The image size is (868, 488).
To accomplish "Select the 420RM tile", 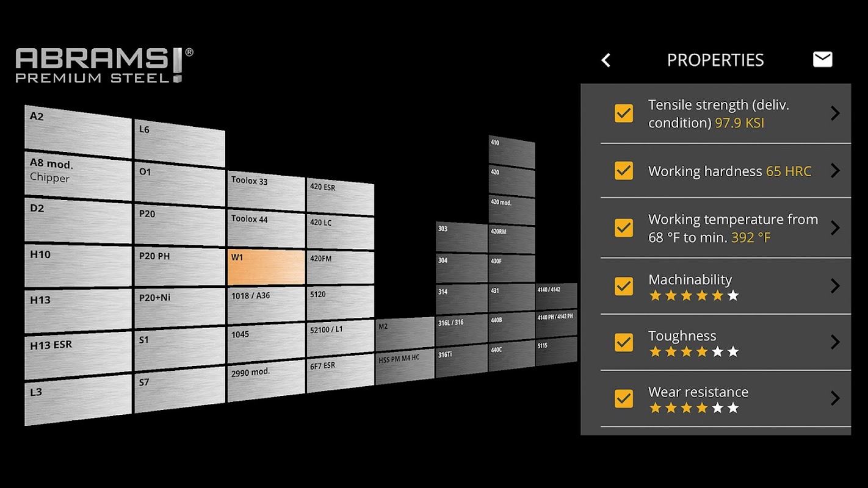I will coord(512,240).
